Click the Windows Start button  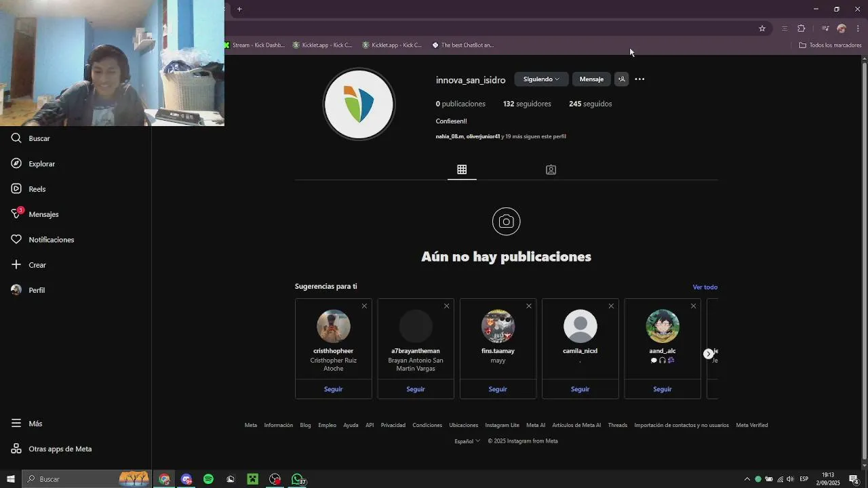[10, 479]
